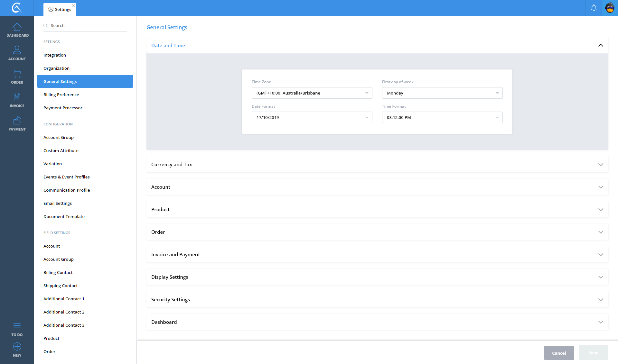The image size is (618, 364).
Task: Open the First day of week dropdown
Action: coord(442,93)
